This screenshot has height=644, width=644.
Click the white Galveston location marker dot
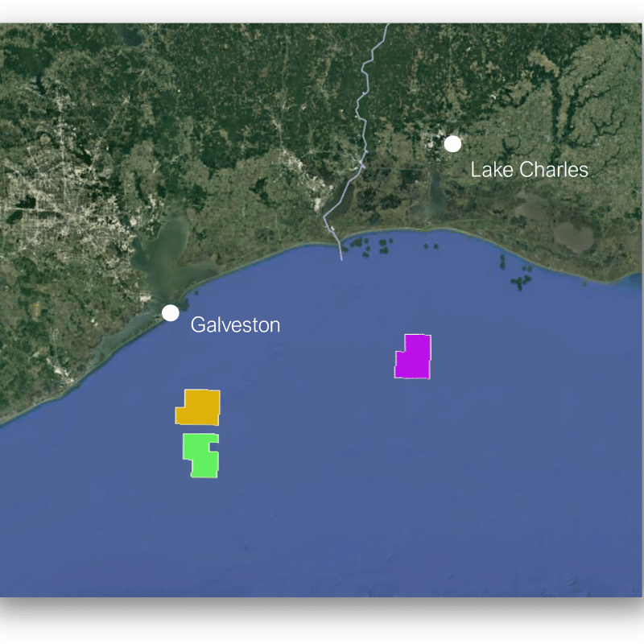click(171, 313)
